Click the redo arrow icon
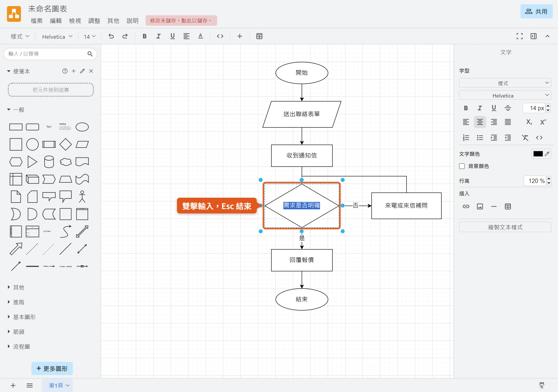Viewport: 558px width, 392px height. pyautogui.click(x=125, y=36)
